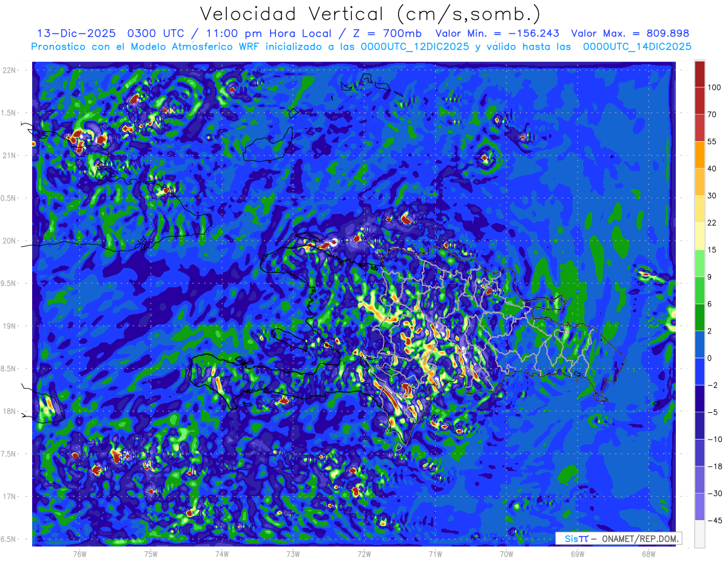This screenshot has height=562, width=728.
Task: Pick the dark green swatch between 6 and 2
Action: click(699, 317)
